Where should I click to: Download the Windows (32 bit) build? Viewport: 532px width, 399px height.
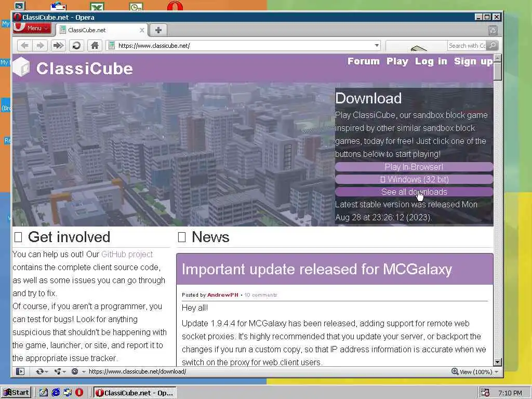(414, 179)
